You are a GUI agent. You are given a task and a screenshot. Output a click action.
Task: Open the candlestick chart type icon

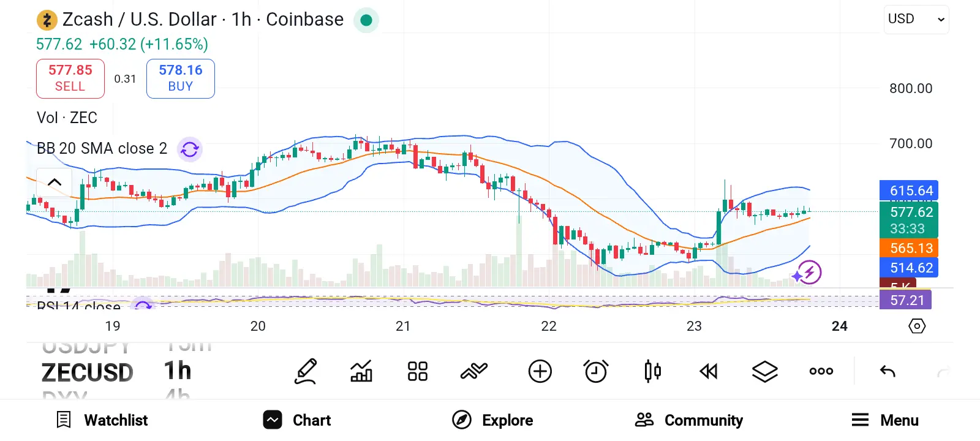click(x=652, y=371)
